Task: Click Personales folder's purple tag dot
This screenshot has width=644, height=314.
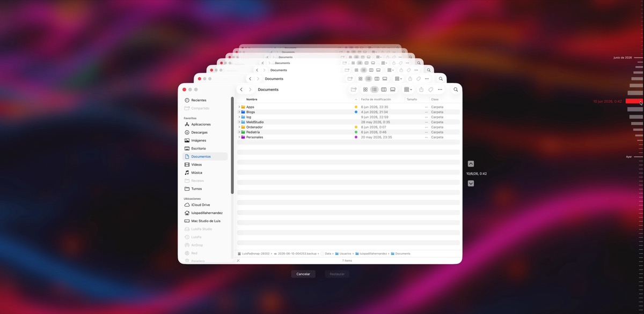Action: click(x=356, y=137)
